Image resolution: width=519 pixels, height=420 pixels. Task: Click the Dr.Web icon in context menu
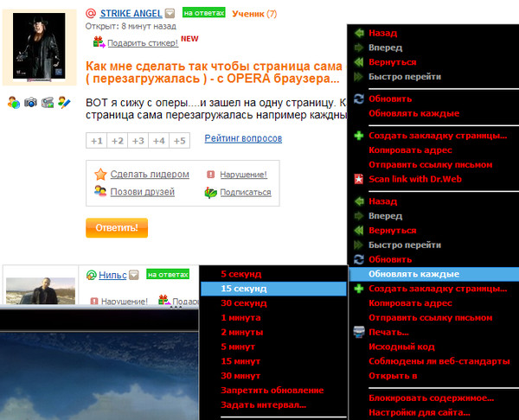(359, 179)
